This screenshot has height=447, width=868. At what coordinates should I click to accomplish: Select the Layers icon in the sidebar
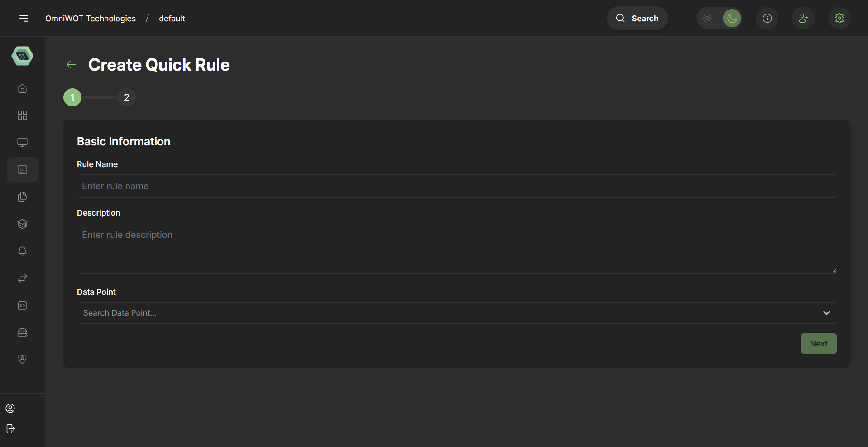point(22,224)
